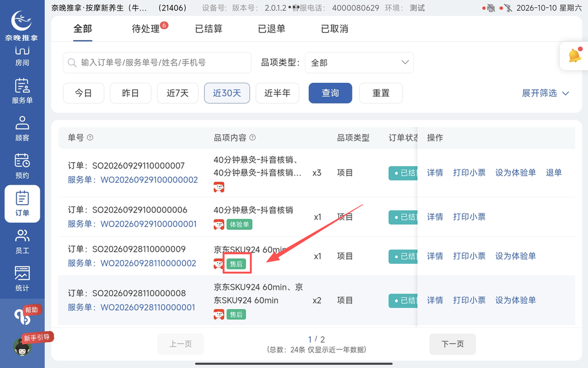588x368 pixels.
Task: Click 打印小票 for order SO20260929110000007
Action: [x=469, y=172]
